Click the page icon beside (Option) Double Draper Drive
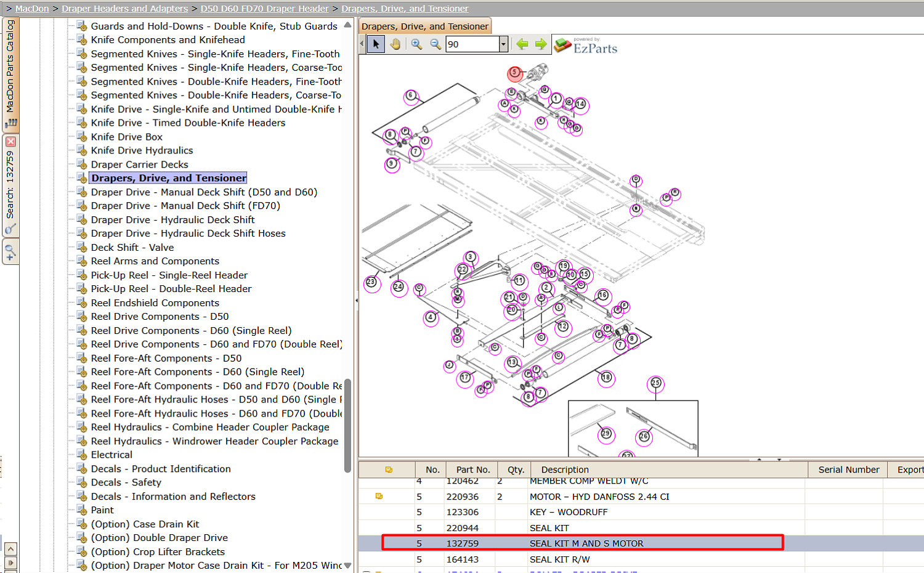924x573 pixels. [81, 538]
